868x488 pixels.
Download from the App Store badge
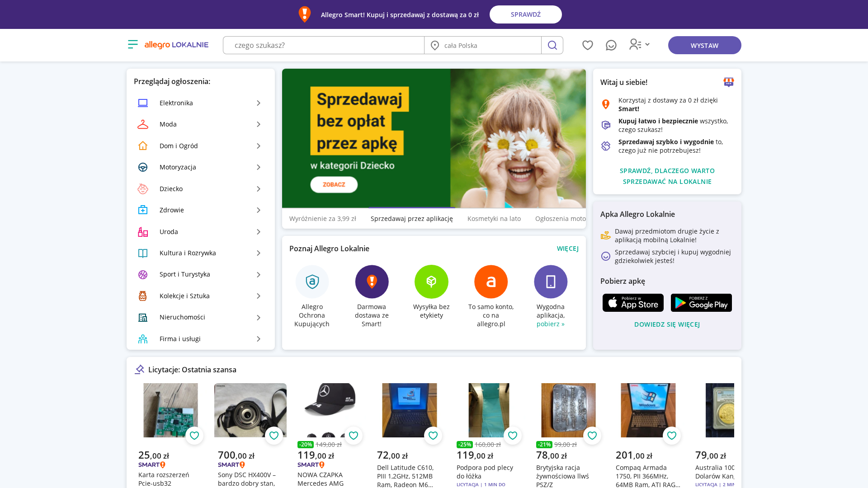[x=633, y=303]
